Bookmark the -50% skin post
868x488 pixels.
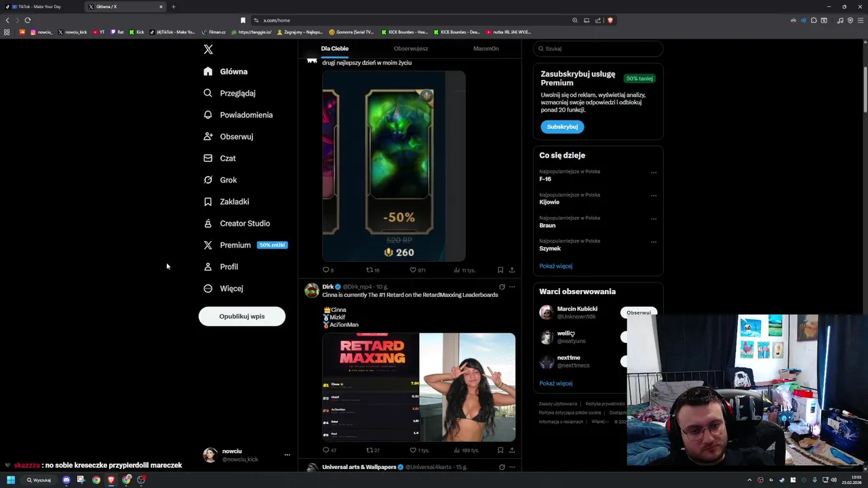pyautogui.click(x=500, y=270)
